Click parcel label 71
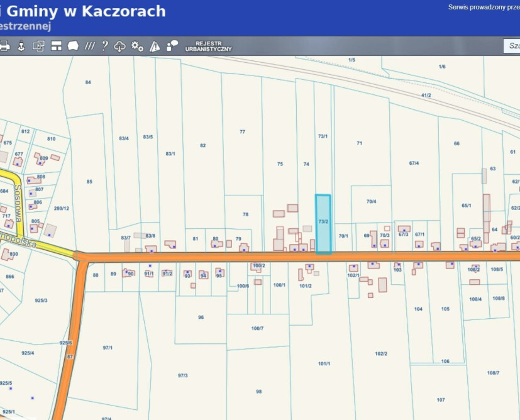 [x=360, y=143]
